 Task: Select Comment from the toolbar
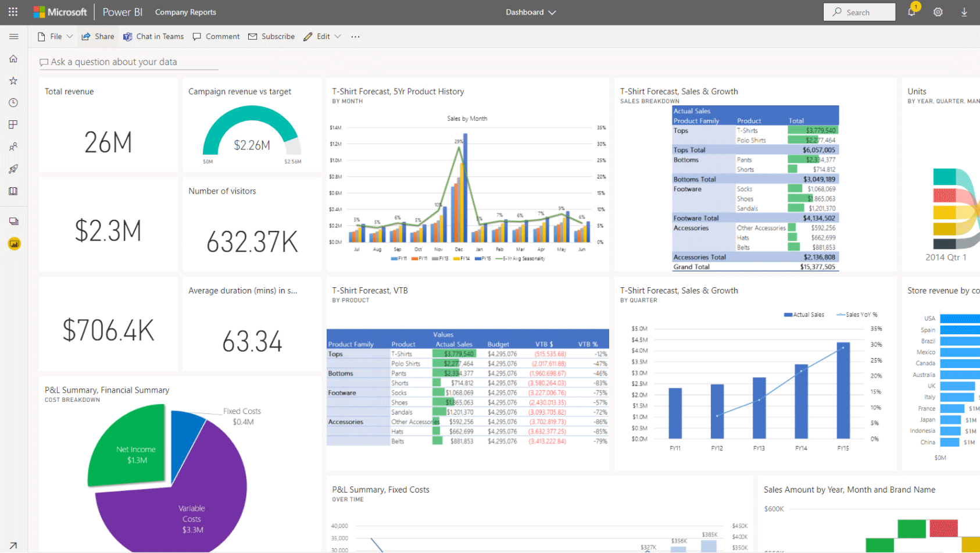216,36
